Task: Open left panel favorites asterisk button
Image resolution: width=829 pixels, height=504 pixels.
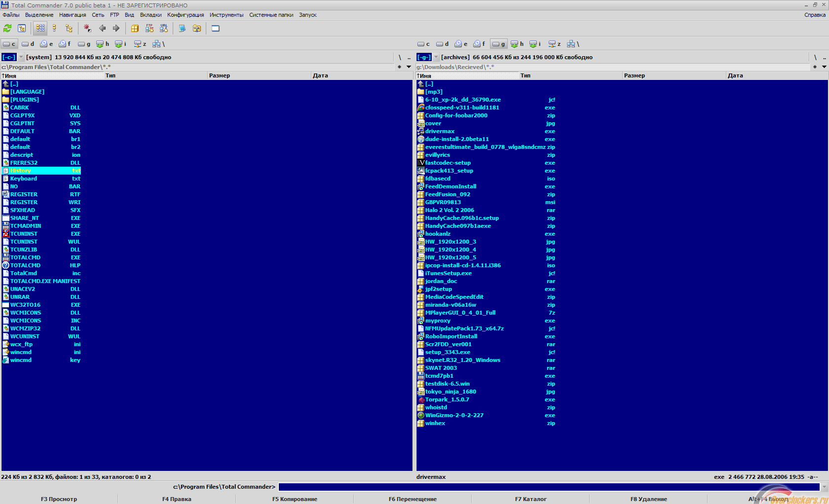Action: click(x=399, y=67)
